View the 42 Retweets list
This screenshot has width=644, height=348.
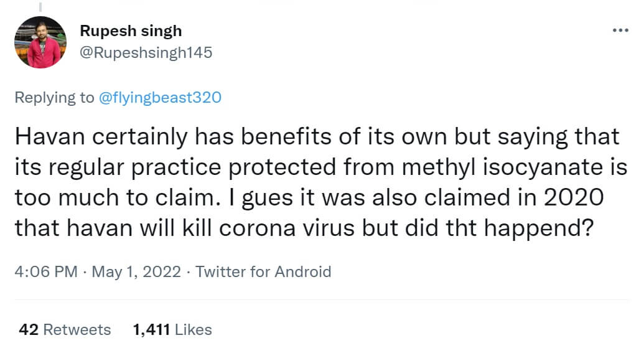point(65,329)
